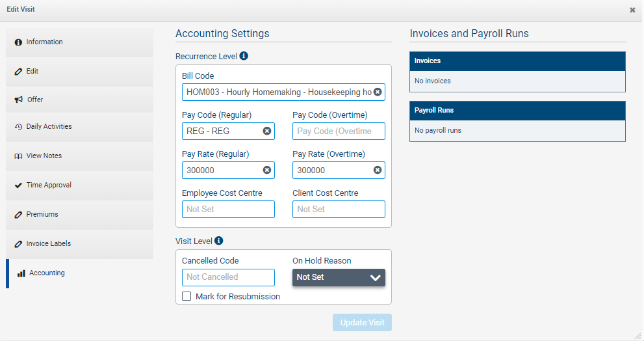Image resolution: width=644 pixels, height=341 pixels.
Task: Go to the Premiums tab
Action: [x=79, y=215]
